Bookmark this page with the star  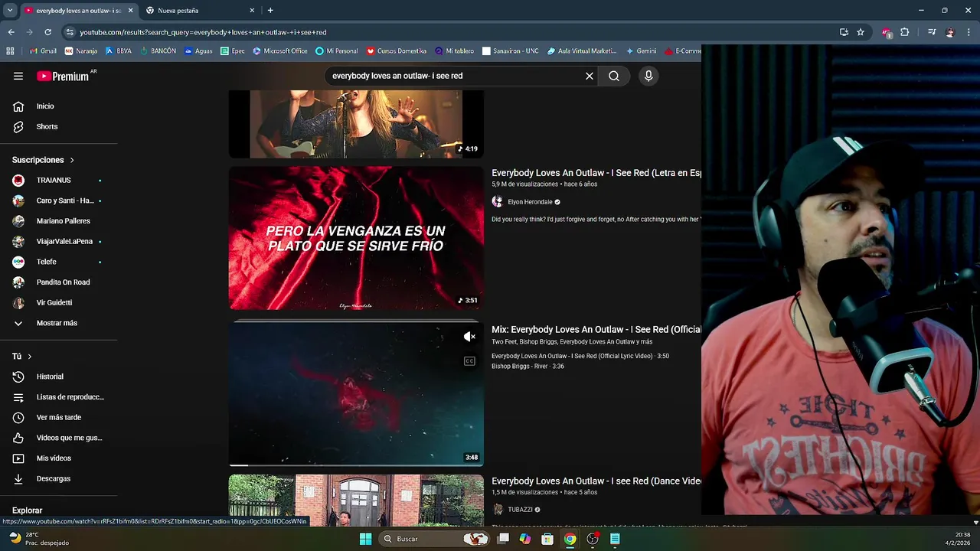click(861, 32)
